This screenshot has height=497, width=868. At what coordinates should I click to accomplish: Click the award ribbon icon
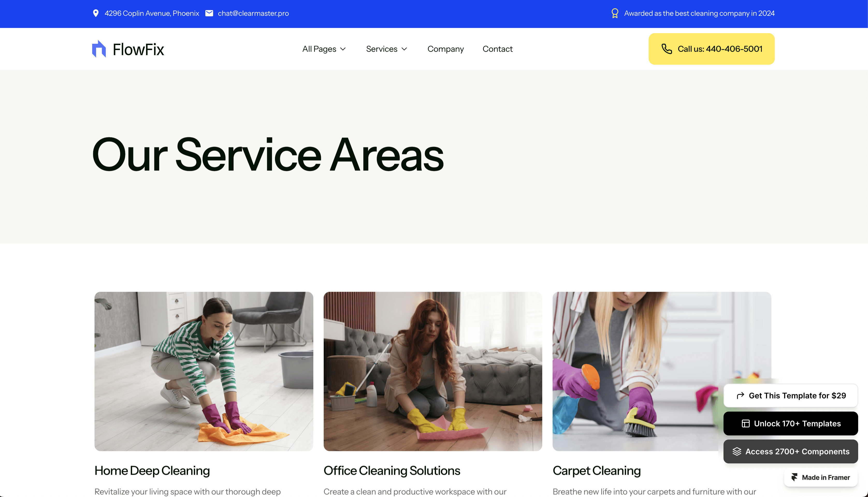click(x=615, y=13)
